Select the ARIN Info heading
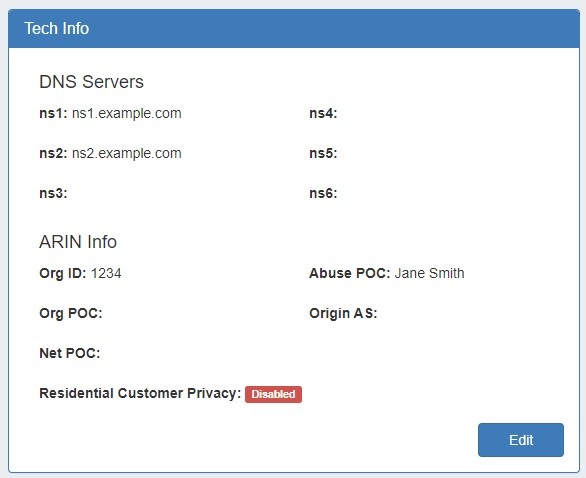Image resolution: width=586 pixels, height=478 pixels. pos(78,242)
